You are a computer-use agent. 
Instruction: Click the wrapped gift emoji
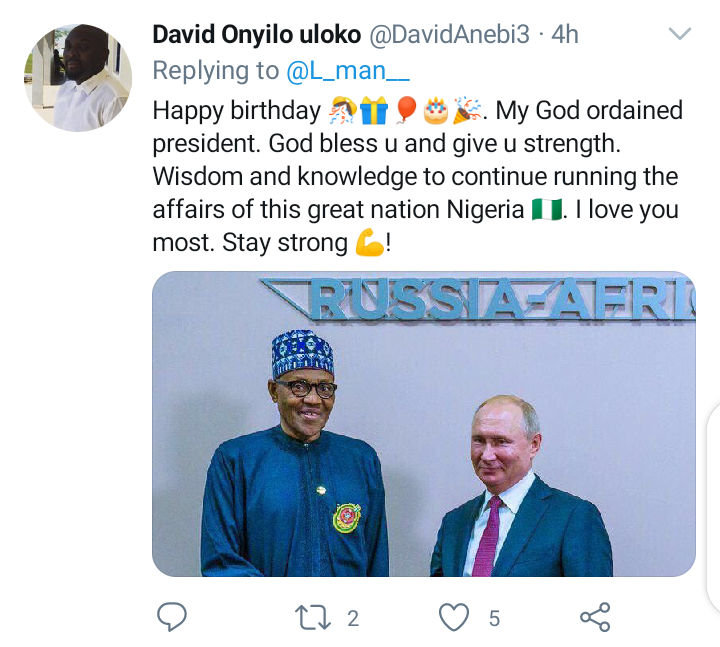[373, 108]
